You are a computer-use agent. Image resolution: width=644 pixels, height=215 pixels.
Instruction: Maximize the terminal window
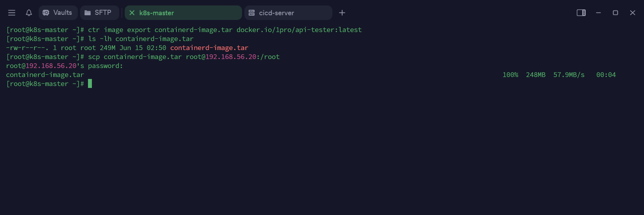coord(615,13)
